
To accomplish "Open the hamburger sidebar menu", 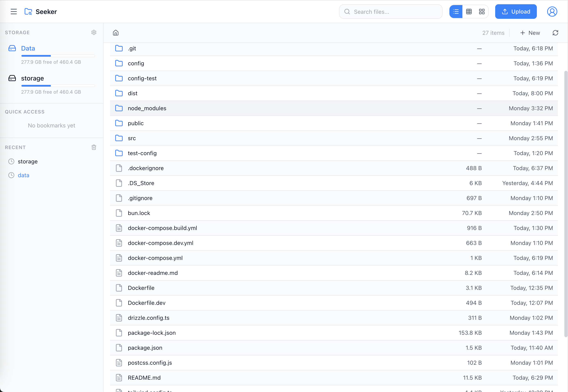I will (14, 12).
